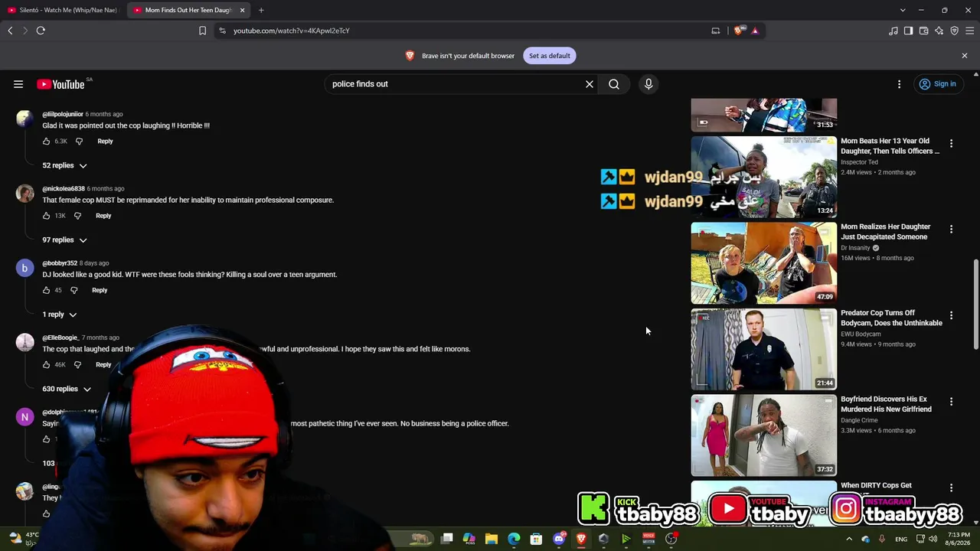
Task: Reply to @lilpolojunior's comment
Action: 105,142
